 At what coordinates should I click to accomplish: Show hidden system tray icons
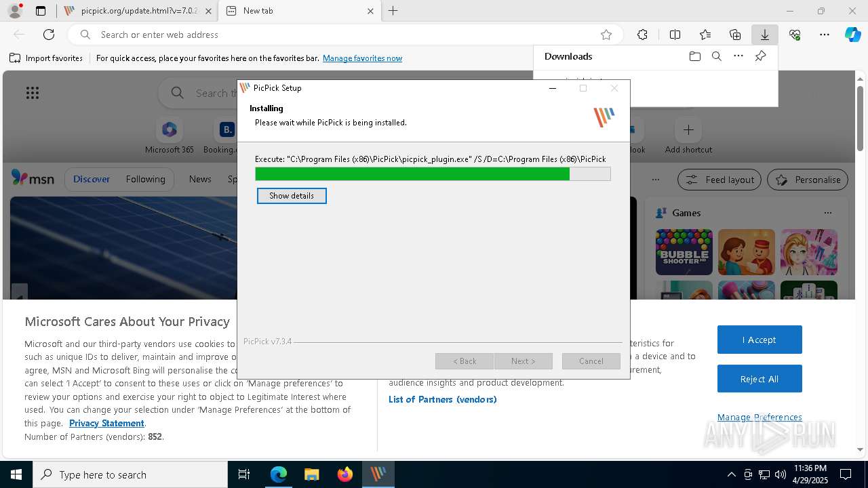(731, 474)
